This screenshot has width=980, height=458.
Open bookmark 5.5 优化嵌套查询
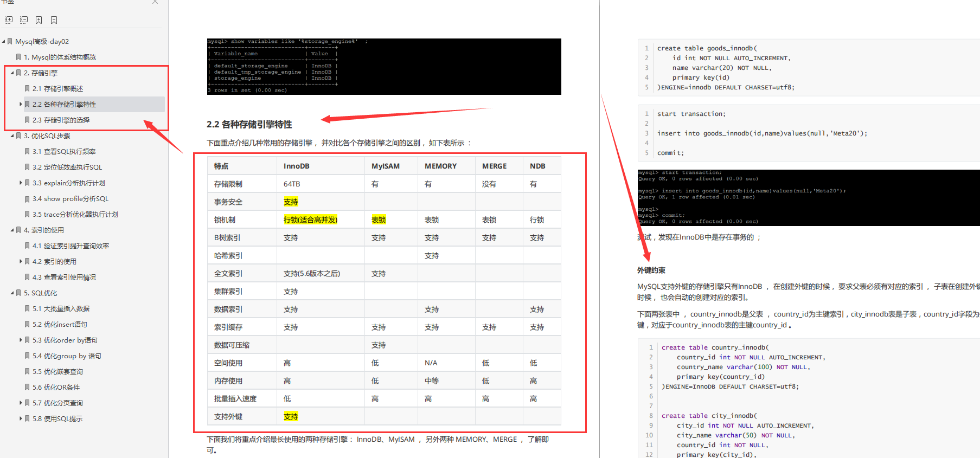(x=58, y=371)
